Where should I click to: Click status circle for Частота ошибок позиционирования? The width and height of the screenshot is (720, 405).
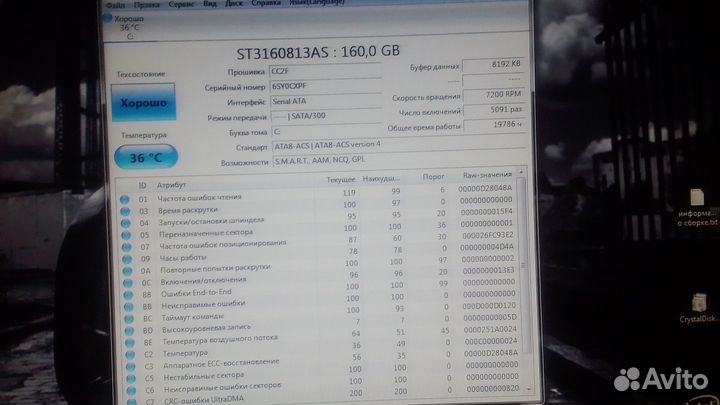[x=126, y=248]
